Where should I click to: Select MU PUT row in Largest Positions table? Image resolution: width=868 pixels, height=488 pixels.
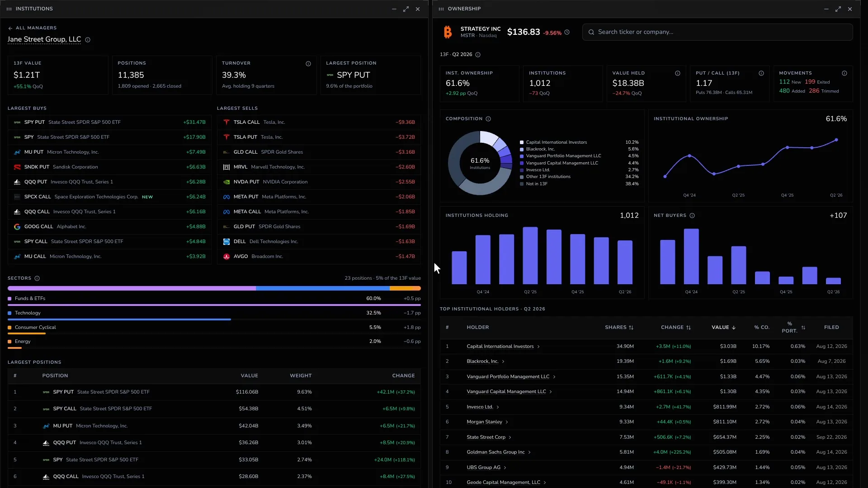click(214, 426)
